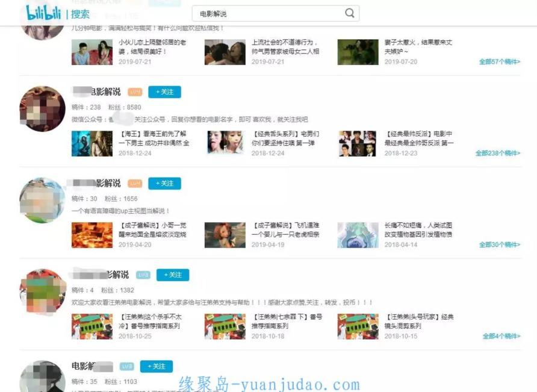Open video title 【成子酱解说】小哥一觉

pyautogui.click(x=152, y=229)
